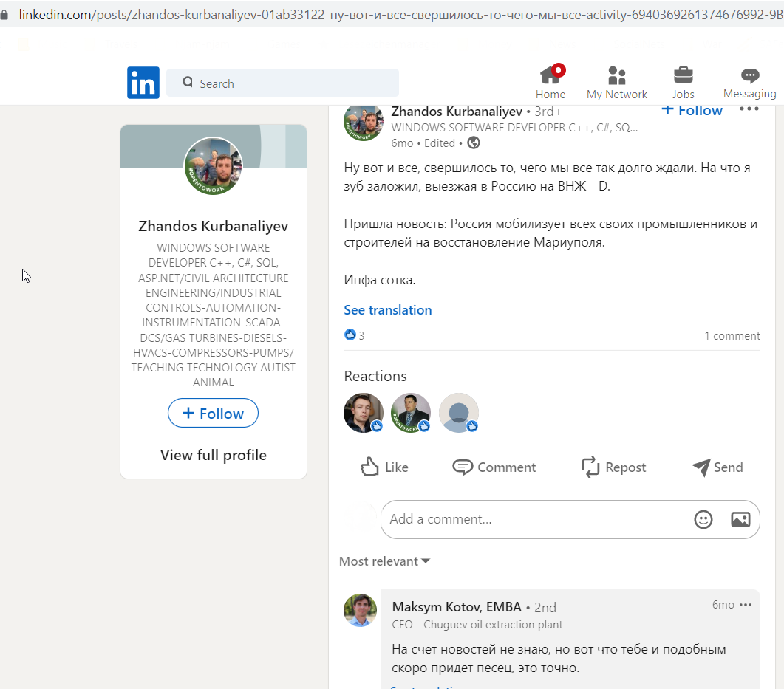
Task: Click the lock icon in address bar
Action: (4, 15)
